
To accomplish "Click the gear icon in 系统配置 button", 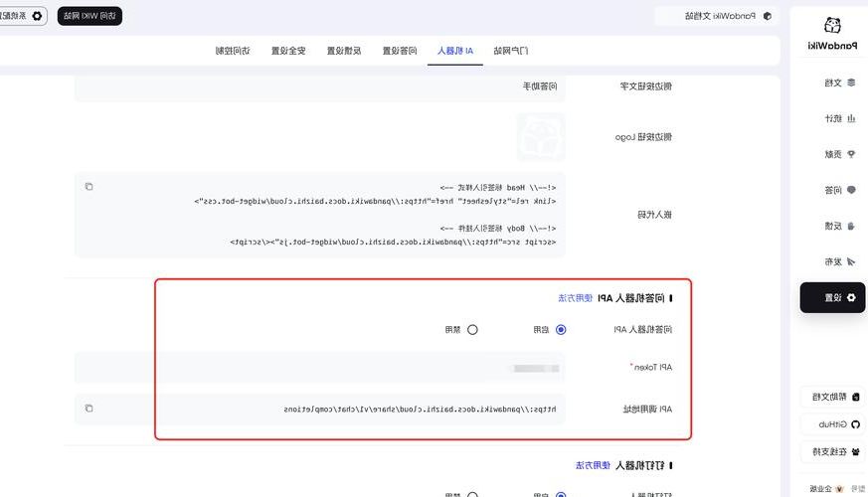I will (37, 16).
